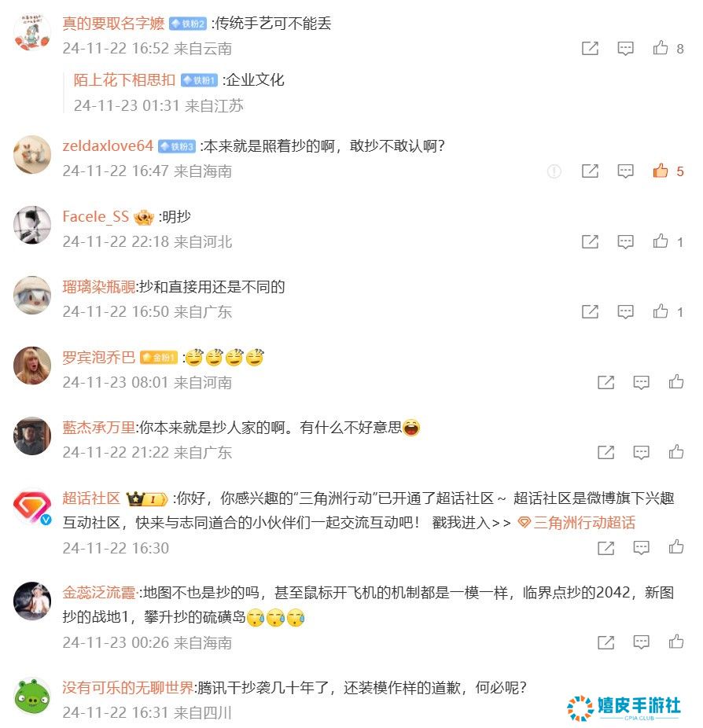Image resolution: width=703 pixels, height=728 pixels.
Task: Like the comment by 真的要取名字嬷
Action: coord(661,48)
